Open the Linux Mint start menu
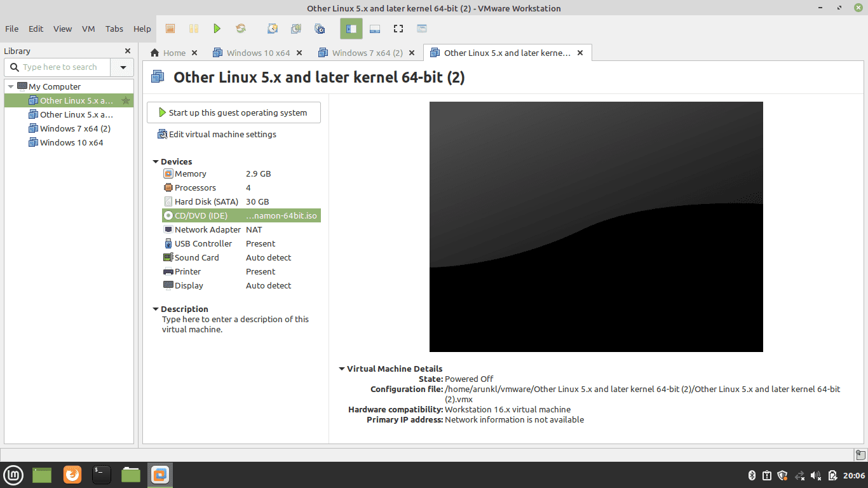 (x=13, y=475)
